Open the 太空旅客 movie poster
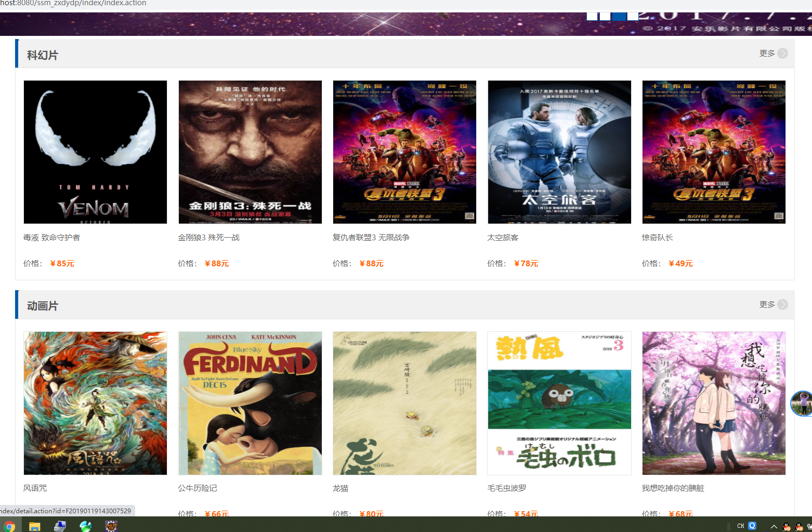812x532 pixels. click(559, 152)
